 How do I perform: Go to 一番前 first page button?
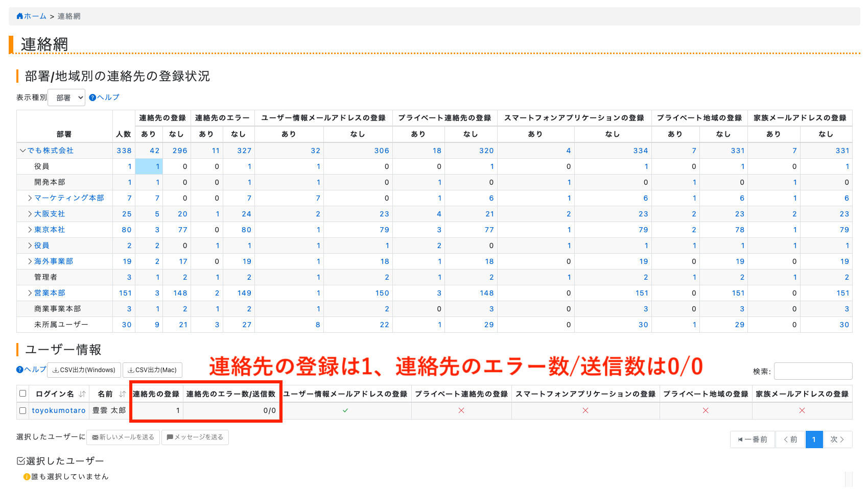[x=753, y=439]
